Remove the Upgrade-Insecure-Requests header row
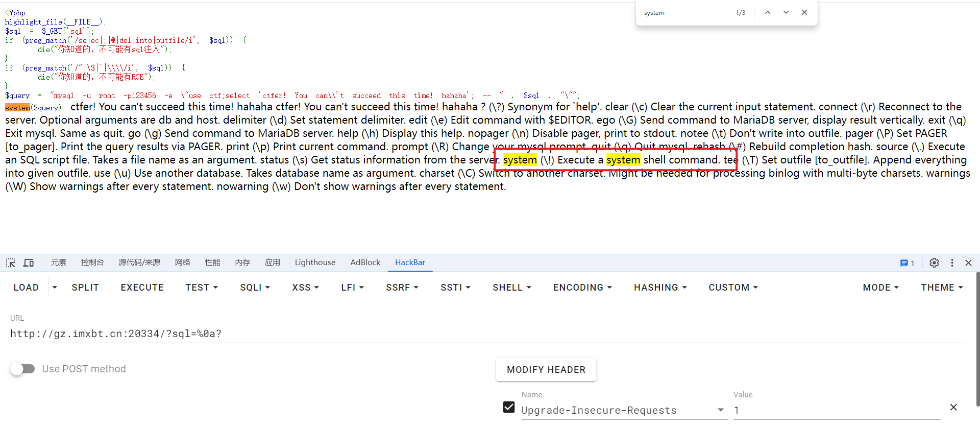This screenshot has width=980, height=428. coord(953,408)
